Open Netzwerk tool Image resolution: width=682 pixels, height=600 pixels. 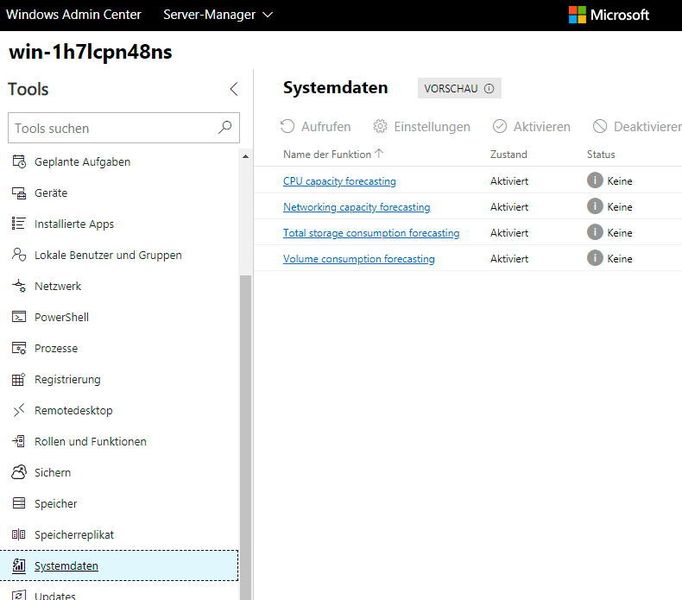[x=58, y=286]
